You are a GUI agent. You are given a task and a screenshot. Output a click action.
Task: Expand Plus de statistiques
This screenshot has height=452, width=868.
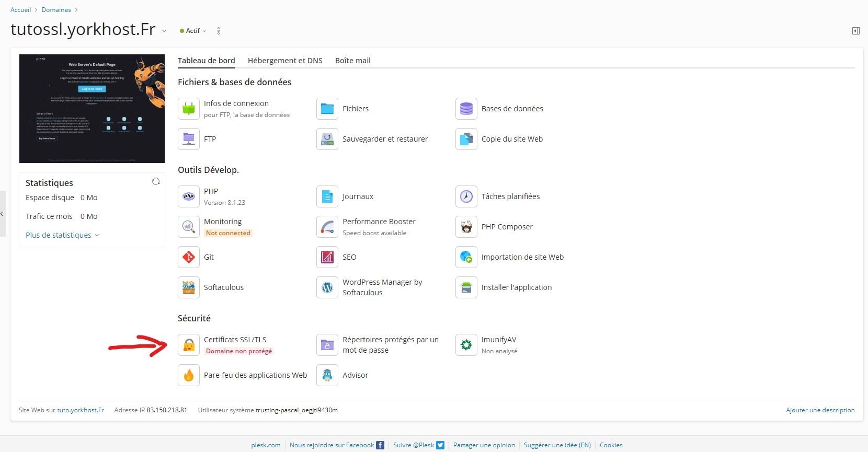62,235
